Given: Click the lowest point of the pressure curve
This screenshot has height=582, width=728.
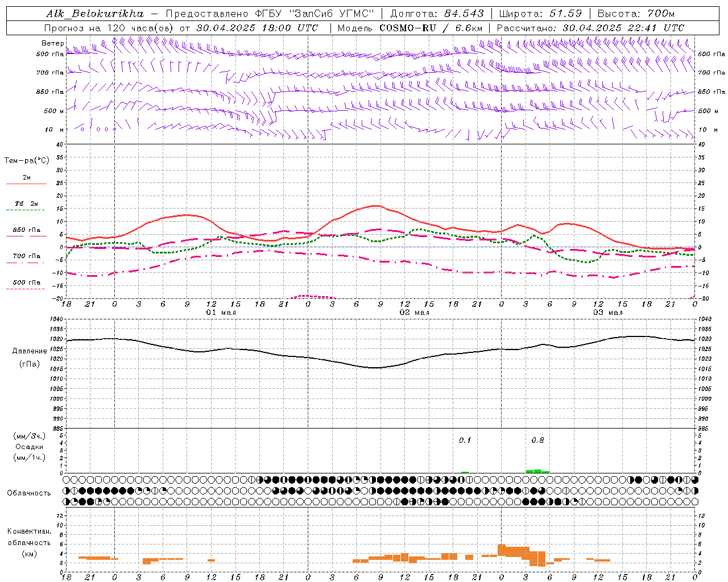Looking at the screenshot, I should 376,368.
